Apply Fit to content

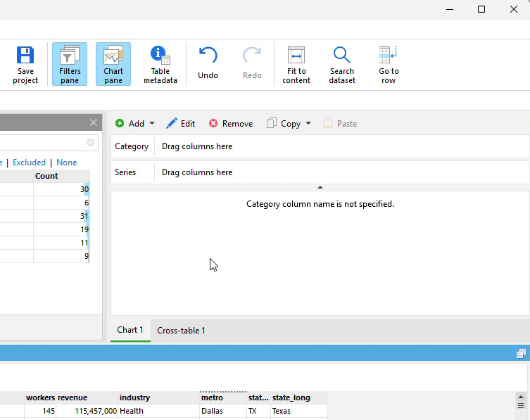tap(296, 64)
